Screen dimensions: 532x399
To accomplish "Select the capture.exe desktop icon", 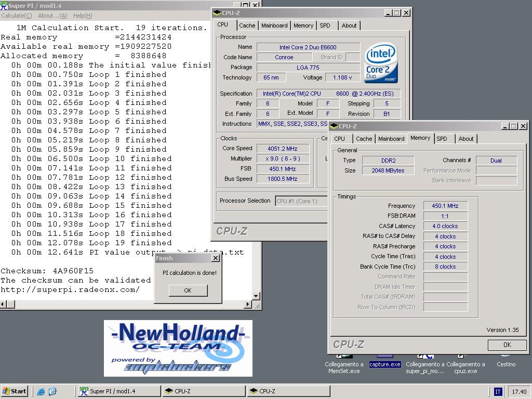I will point(385,362).
